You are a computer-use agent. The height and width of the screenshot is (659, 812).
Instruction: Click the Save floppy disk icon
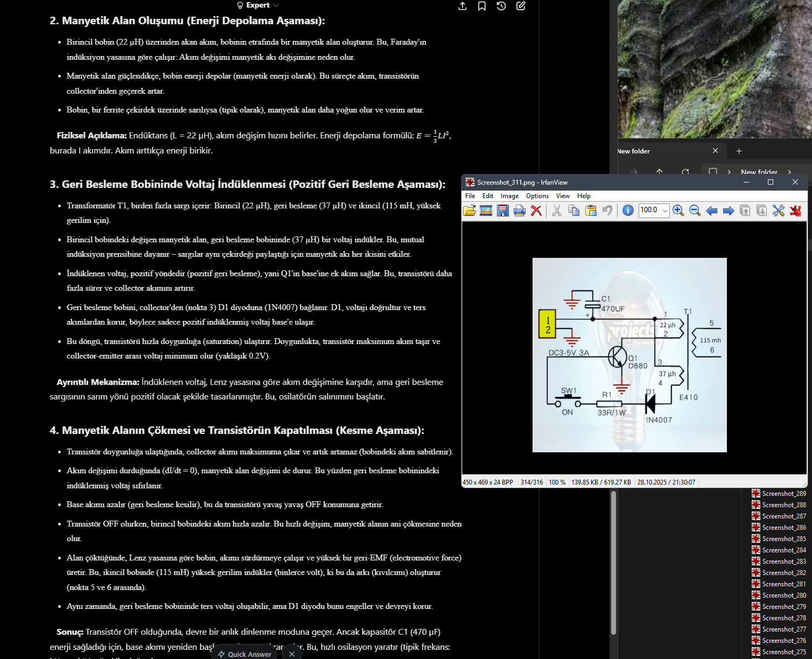point(503,211)
